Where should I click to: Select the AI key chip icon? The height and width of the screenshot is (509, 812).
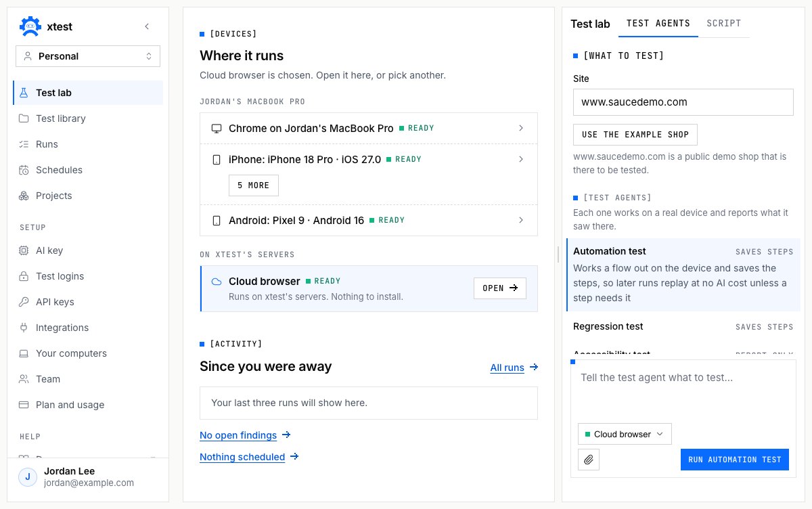[x=24, y=250]
